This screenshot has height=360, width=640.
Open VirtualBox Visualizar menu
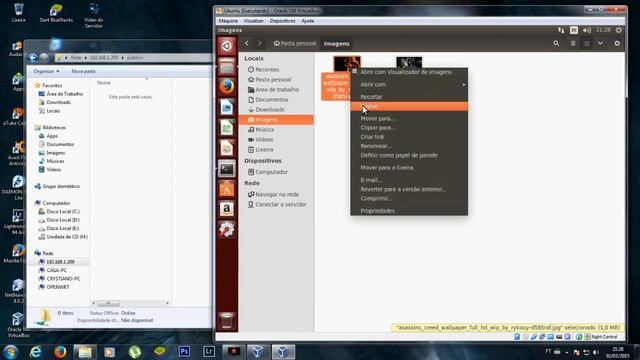coord(254,21)
